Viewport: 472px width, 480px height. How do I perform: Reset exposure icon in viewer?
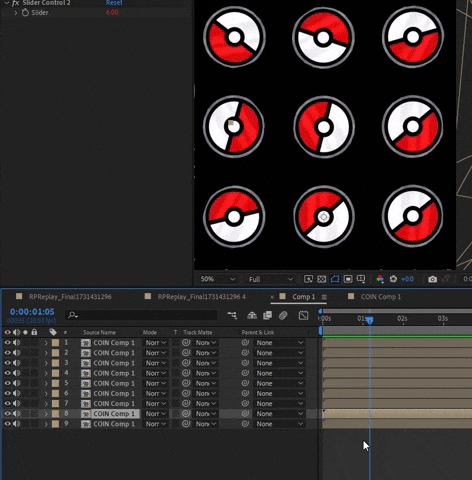pyautogui.click(x=393, y=279)
